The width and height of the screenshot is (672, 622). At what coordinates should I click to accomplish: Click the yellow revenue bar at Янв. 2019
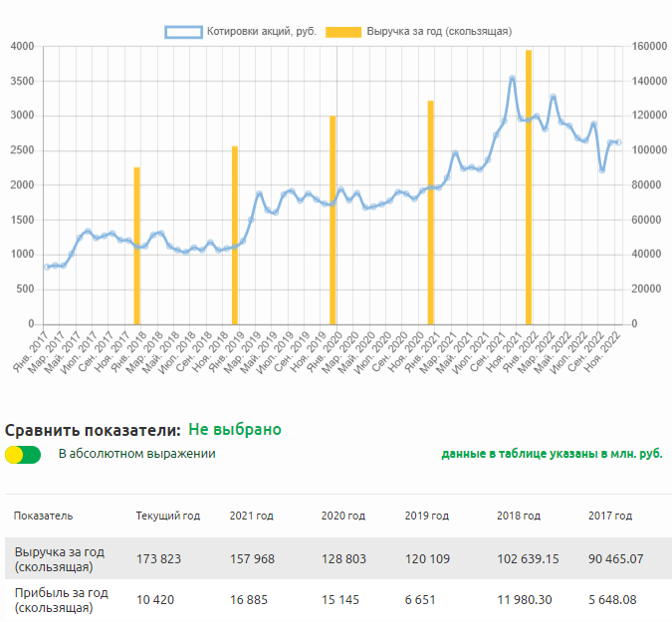point(235,235)
